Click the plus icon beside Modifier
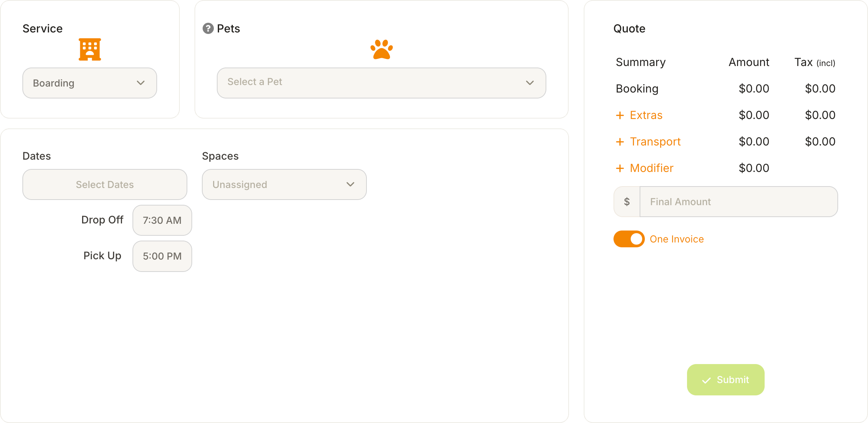Viewport: 868px width, 423px height. coord(620,168)
